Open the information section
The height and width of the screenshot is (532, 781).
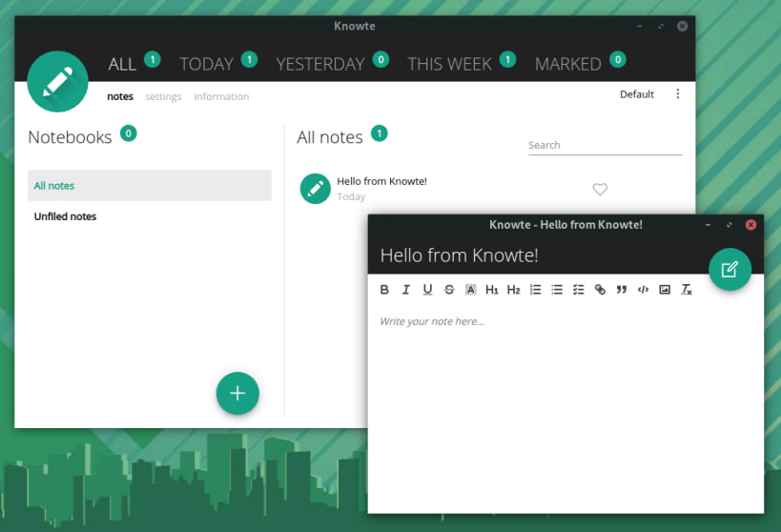point(221,96)
